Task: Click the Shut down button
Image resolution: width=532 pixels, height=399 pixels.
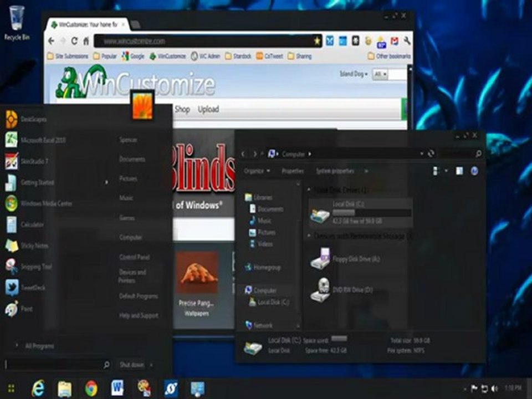Action: coord(132,365)
